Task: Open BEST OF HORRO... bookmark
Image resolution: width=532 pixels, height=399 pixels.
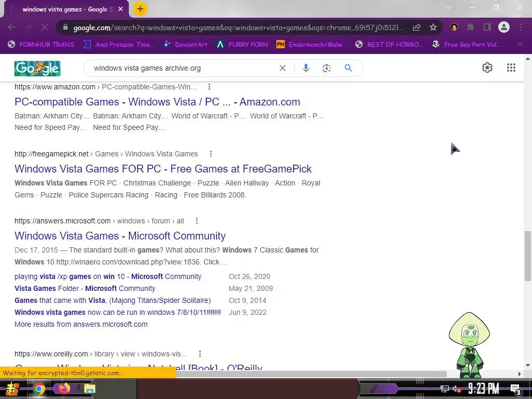Action: (x=389, y=45)
